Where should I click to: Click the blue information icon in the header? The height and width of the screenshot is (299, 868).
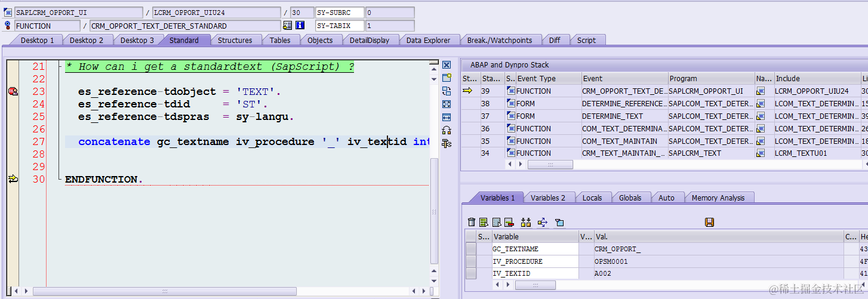pos(300,26)
